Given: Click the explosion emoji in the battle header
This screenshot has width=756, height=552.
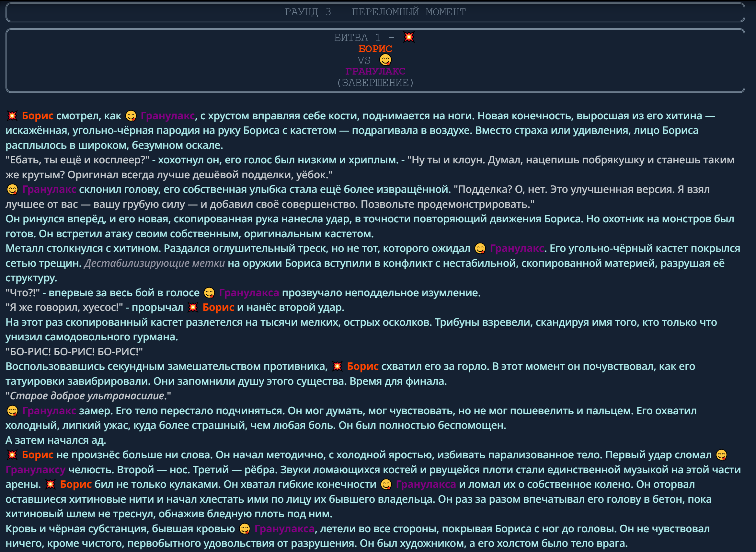Looking at the screenshot, I should point(409,37).
